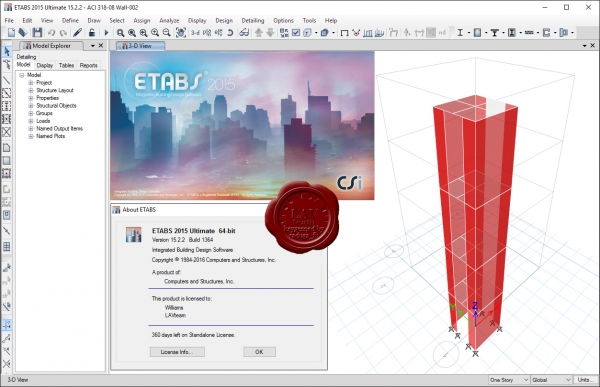
Task: Toggle the model lock padlock icon
Action: point(92,33)
